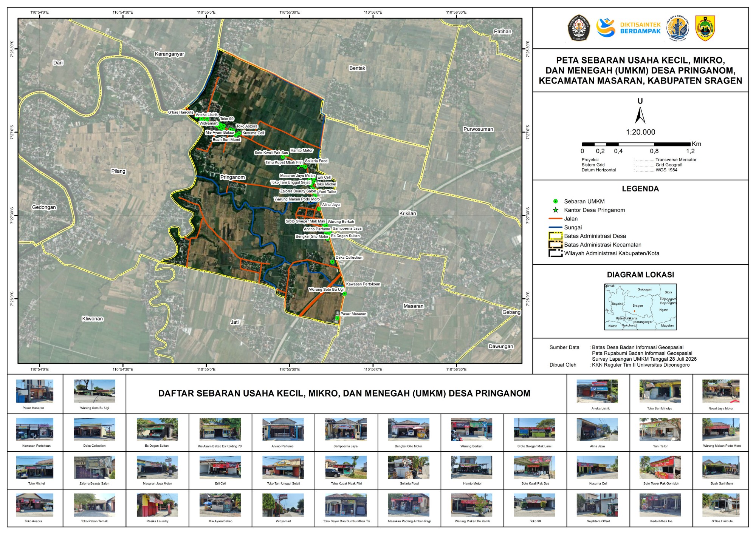Click the Bengkel Gito Motor photo
Image resolution: width=756 pixels, height=534 pixels.
(x=409, y=429)
